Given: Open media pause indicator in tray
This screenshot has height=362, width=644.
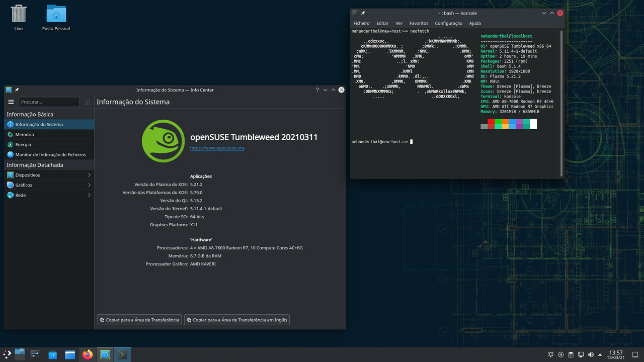Looking at the screenshot, I should (x=561, y=355).
